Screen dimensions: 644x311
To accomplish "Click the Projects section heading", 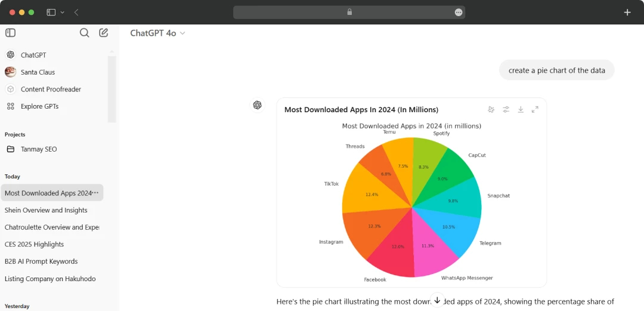I will [15, 134].
